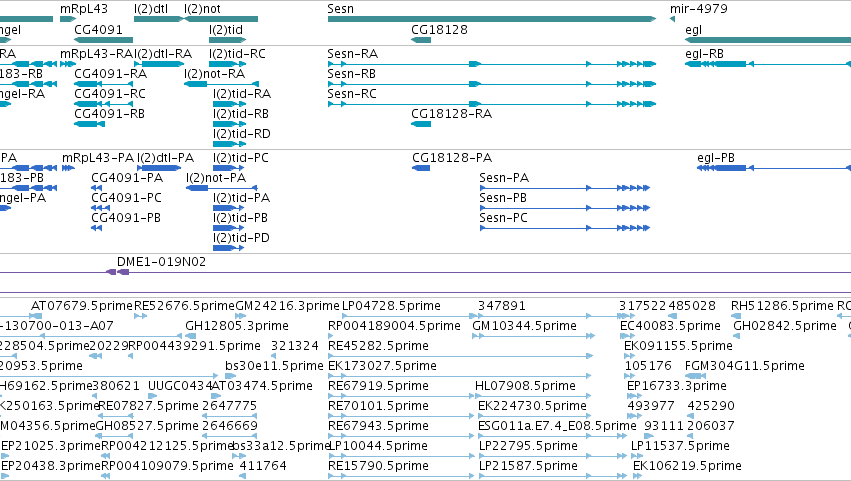Select the RE45282.5prime EST feature

point(460,356)
